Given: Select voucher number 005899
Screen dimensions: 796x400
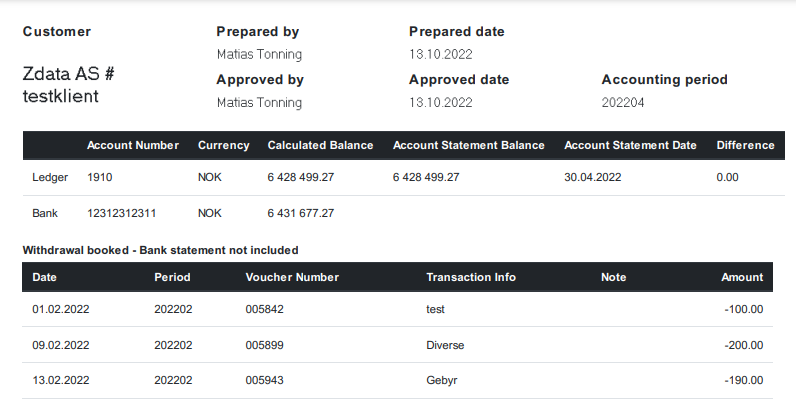Looking at the screenshot, I should click(x=264, y=345).
